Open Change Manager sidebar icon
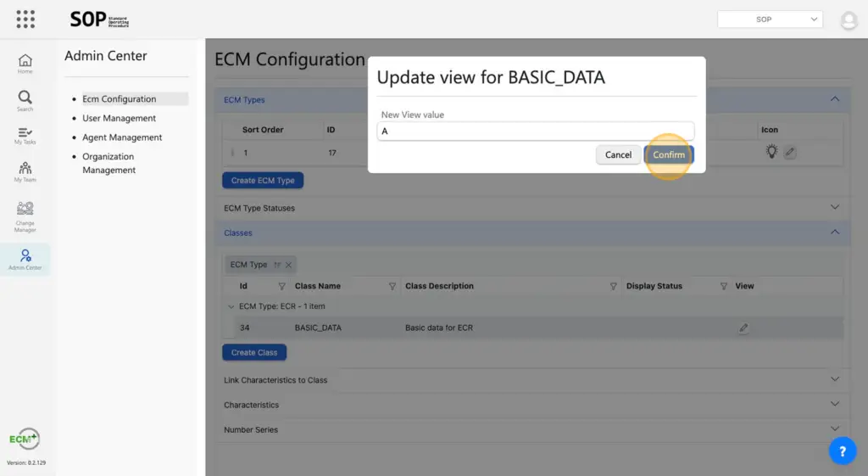 click(x=25, y=216)
